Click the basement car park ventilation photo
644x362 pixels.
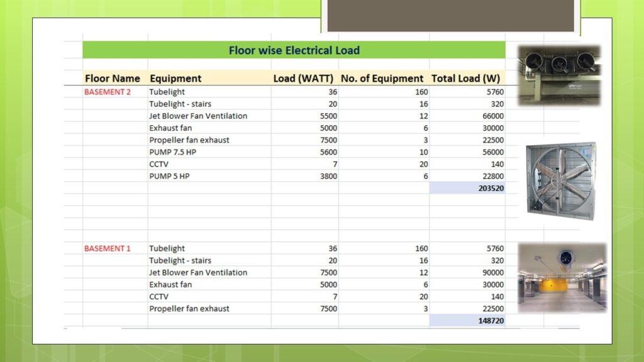pos(563,277)
